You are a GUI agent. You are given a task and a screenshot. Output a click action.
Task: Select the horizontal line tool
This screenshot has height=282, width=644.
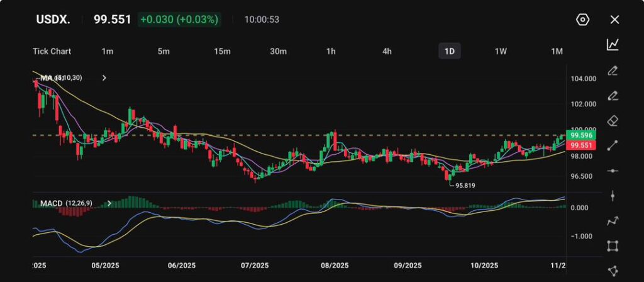pyautogui.click(x=613, y=171)
